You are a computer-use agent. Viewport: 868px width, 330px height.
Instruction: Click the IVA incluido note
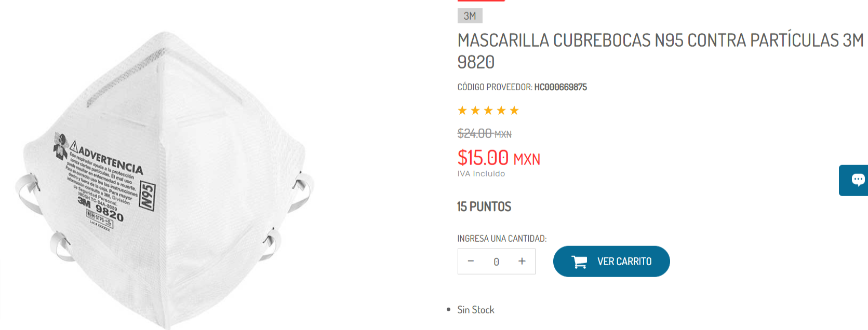tap(481, 174)
